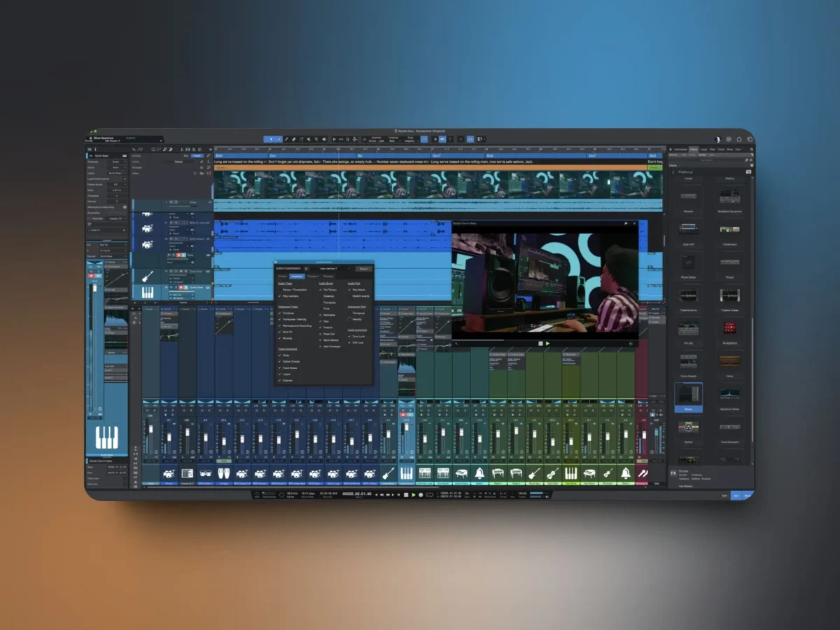Toggle the Snap button in the toolbar
The height and width of the screenshot is (630, 840).
(x=424, y=139)
